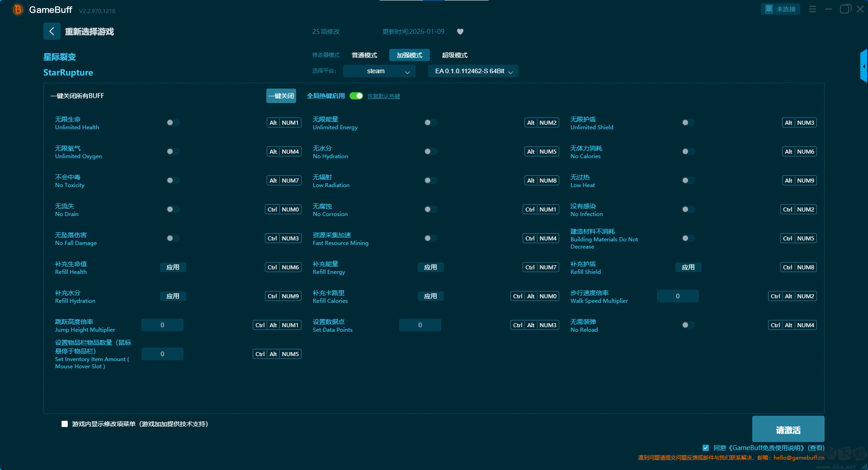Uncheck the GameBuff disclaimer agreement checkbox
Image resolution: width=868 pixels, height=470 pixels.
point(706,448)
